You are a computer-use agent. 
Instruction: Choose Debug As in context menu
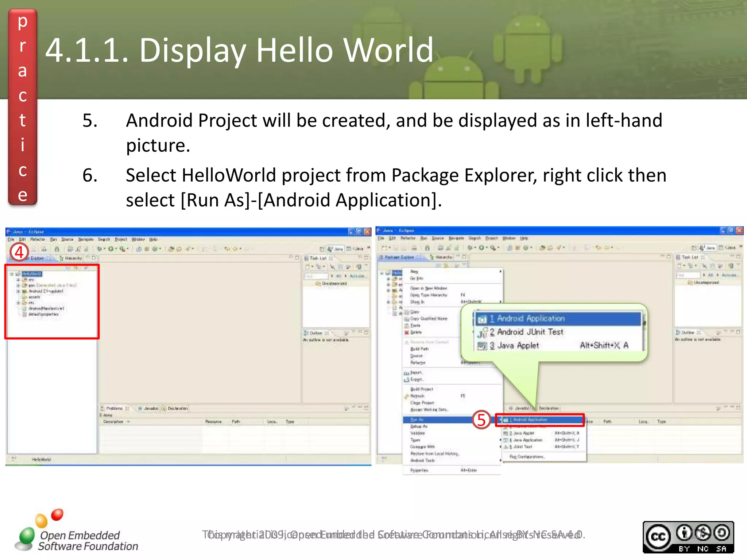pyautogui.click(x=452, y=427)
